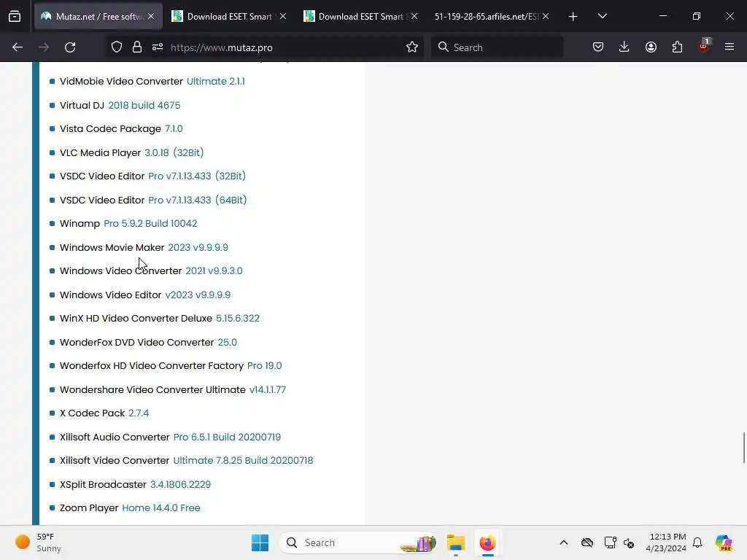
Task: Open Firefox account menu
Action: [651, 47]
